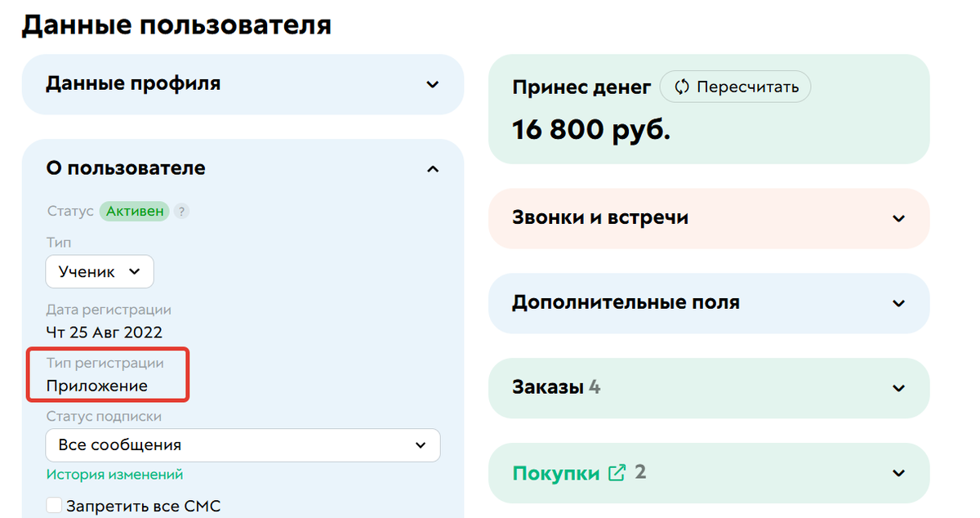This screenshot has width=980, height=518.
Task: Click the chevron on Звонки и встречи panel
Action: point(898,218)
